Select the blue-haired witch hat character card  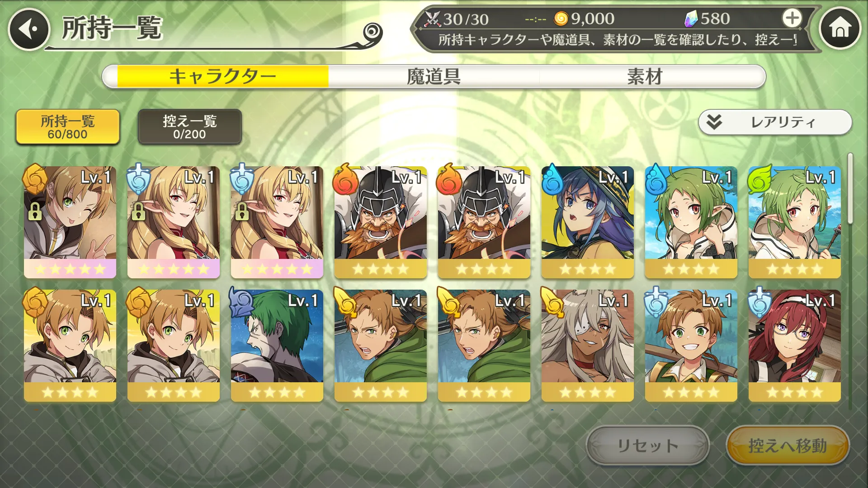pos(587,222)
